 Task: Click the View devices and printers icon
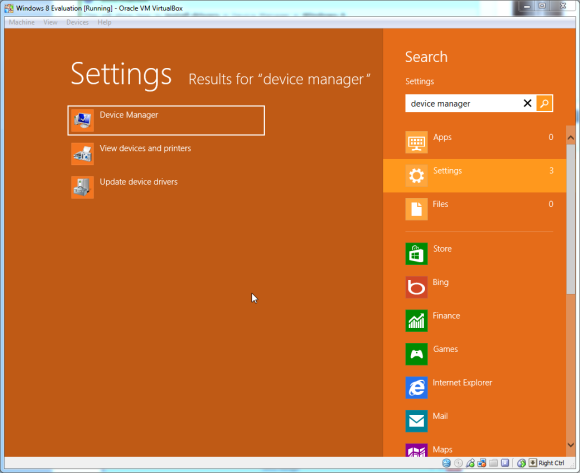[x=82, y=154]
